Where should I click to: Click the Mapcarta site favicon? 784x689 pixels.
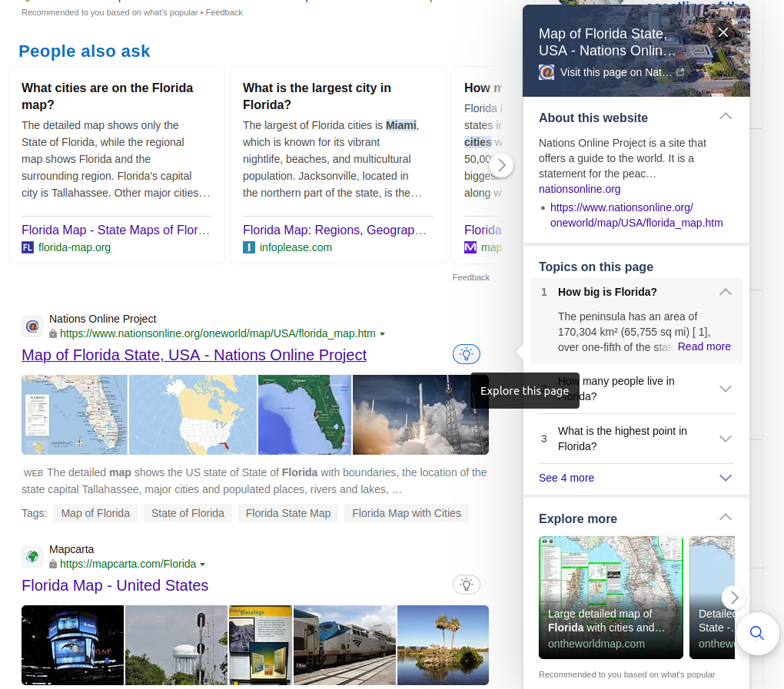click(x=32, y=556)
